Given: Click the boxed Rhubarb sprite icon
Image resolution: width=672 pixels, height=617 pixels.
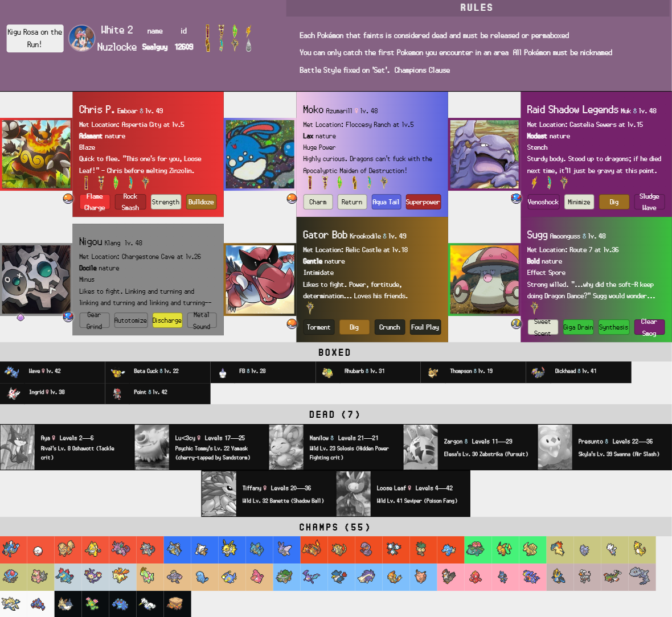Looking at the screenshot, I should coord(327,372).
